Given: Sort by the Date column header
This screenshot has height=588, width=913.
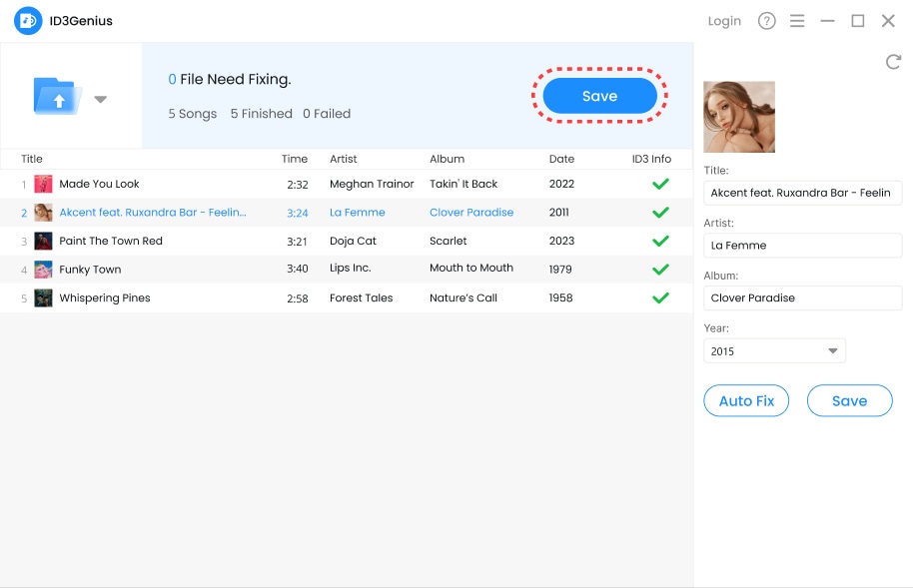Looking at the screenshot, I should tap(562, 159).
